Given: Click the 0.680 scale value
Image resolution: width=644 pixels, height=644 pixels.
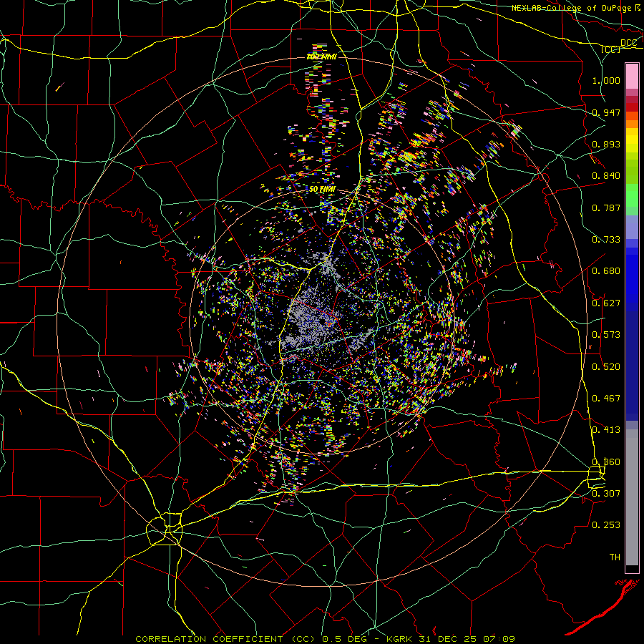Looking at the screenshot, I should coord(606,271).
